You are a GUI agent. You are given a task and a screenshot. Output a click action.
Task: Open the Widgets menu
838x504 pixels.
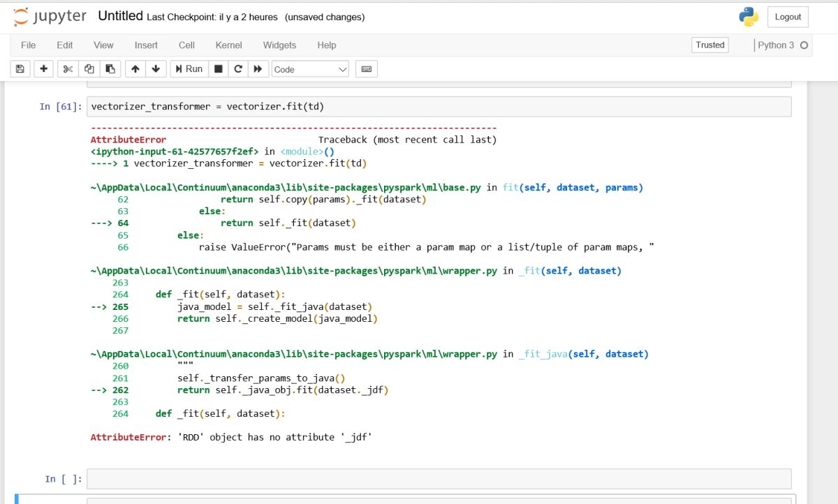pos(279,45)
